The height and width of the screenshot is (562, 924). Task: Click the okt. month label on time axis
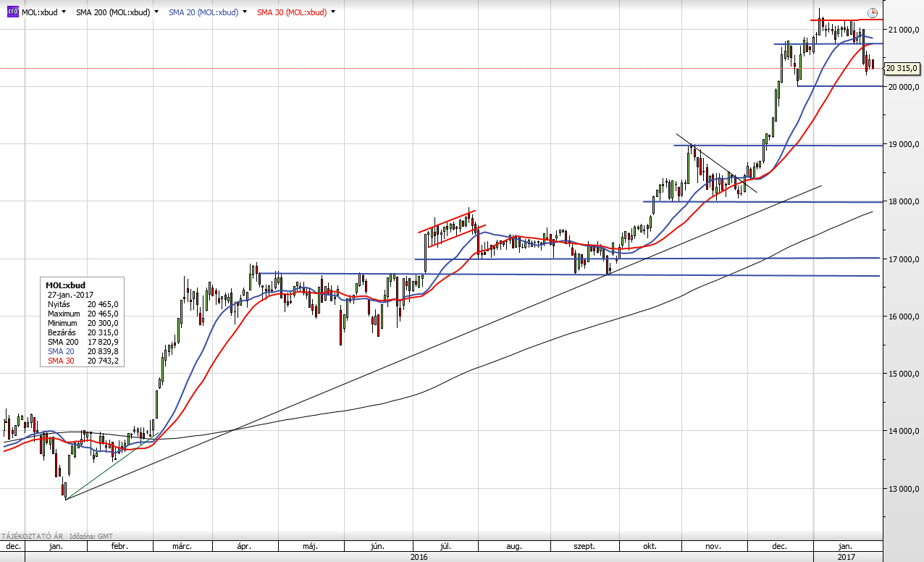(648, 546)
